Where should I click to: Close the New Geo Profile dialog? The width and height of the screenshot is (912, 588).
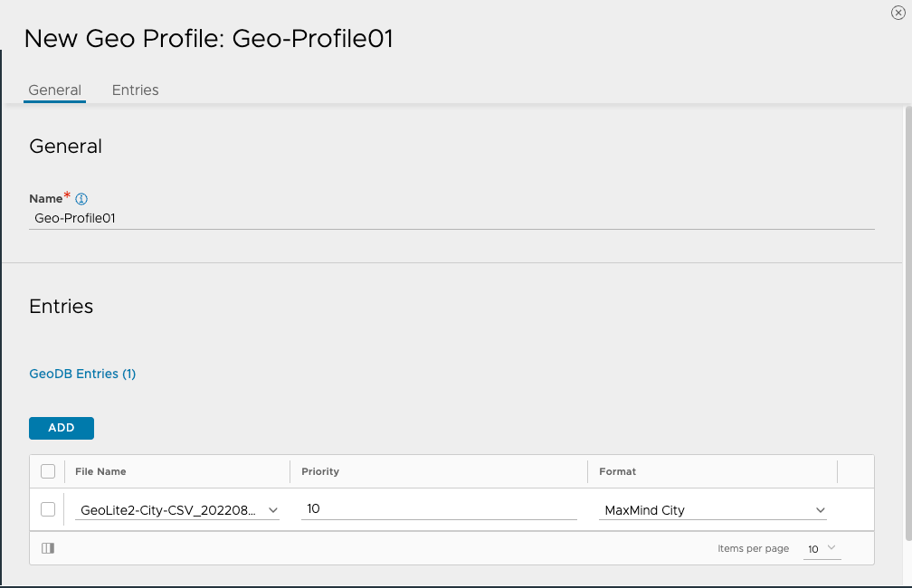(898, 13)
